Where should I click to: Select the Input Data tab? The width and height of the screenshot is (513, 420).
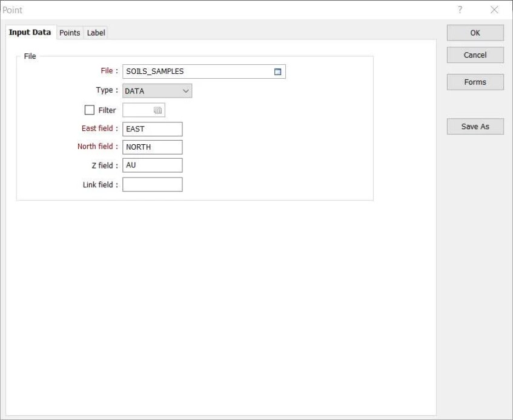click(x=30, y=32)
